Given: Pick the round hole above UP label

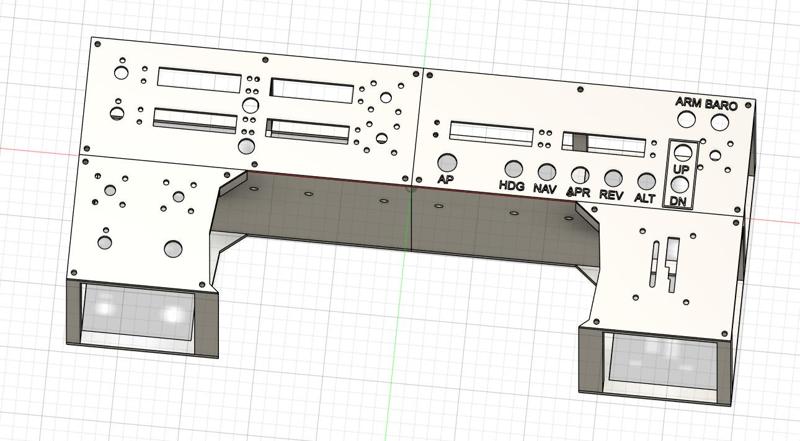Looking at the screenshot, I should click(683, 152).
